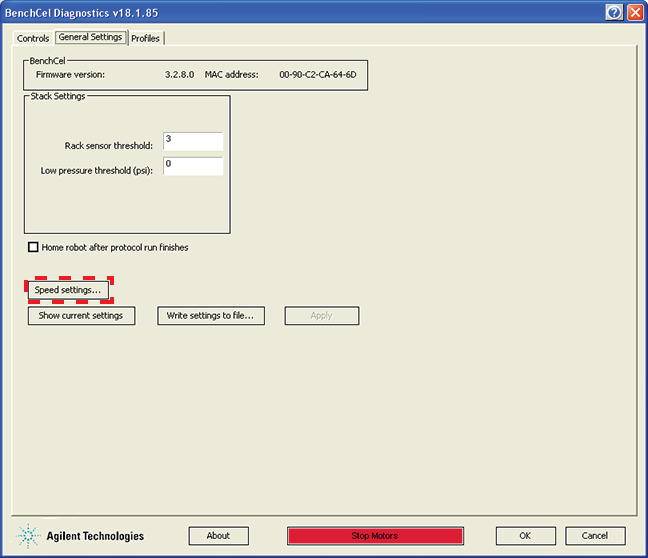Click the Apply button

(x=321, y=316)
